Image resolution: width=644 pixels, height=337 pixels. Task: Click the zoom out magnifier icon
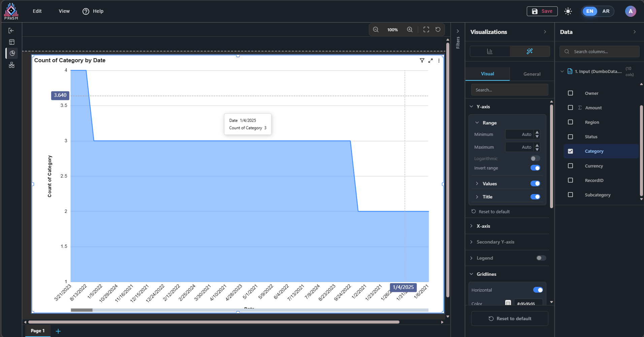(376, 30)
